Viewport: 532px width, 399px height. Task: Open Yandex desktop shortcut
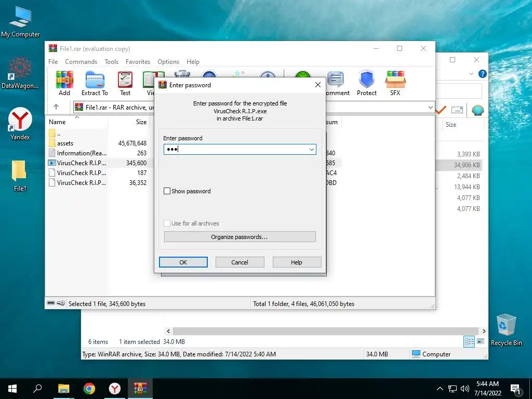click(x=20, y=124)
